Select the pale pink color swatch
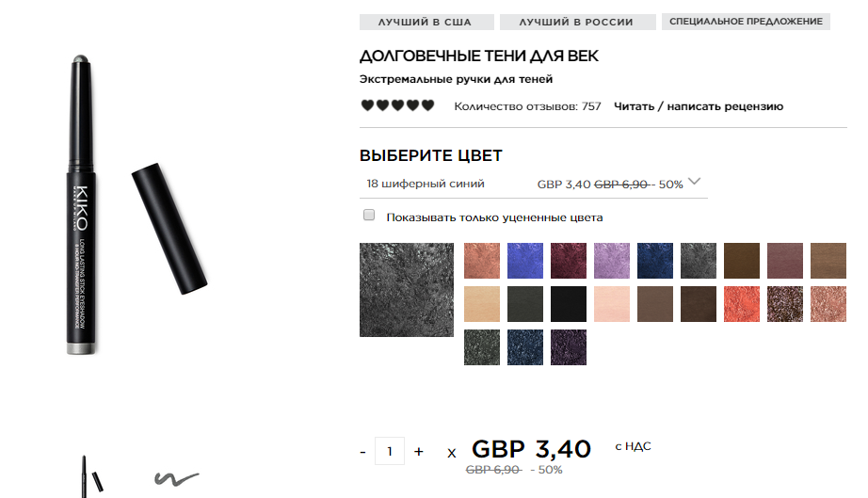The width and height of the screenshot is (868, 498). 612,304
